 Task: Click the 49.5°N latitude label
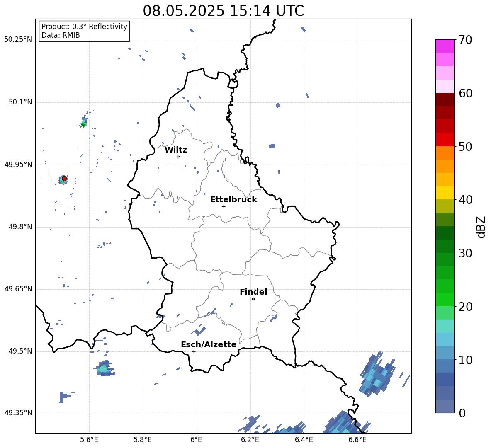click(x=20, y=351)
